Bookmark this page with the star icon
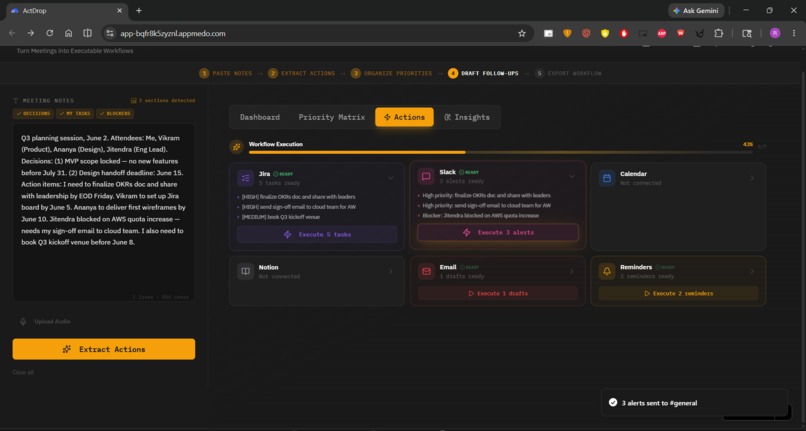The width and height of the screenshot is (806, 431). coord(522,33)
